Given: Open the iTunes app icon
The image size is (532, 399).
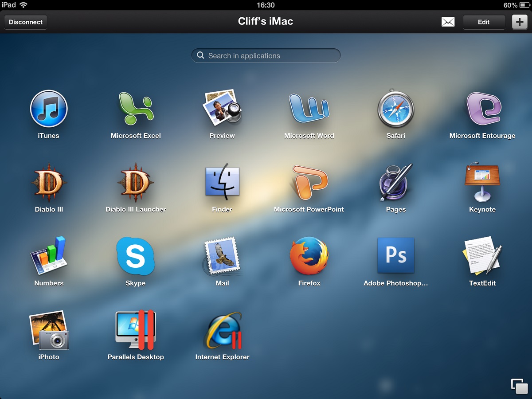Looking at the screenshot, I should pyautogui.click(x=49, y=109).
